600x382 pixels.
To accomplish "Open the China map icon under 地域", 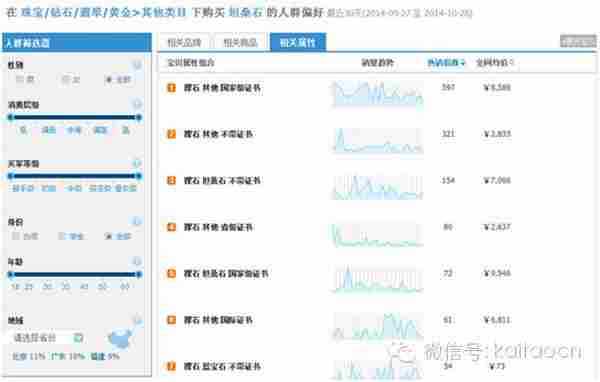I will [120, 338].
